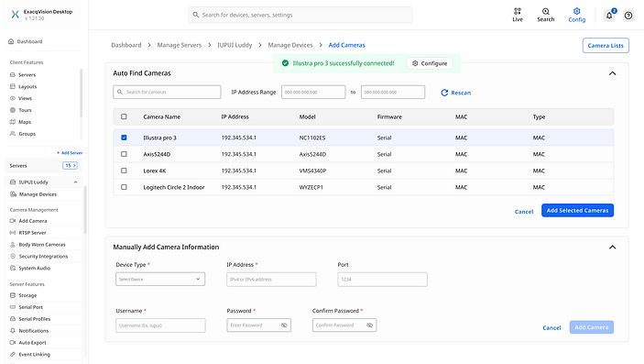Click the Rescan refresh icon
The width and height of the screenshot is (644, 364).
click(444, 93)
